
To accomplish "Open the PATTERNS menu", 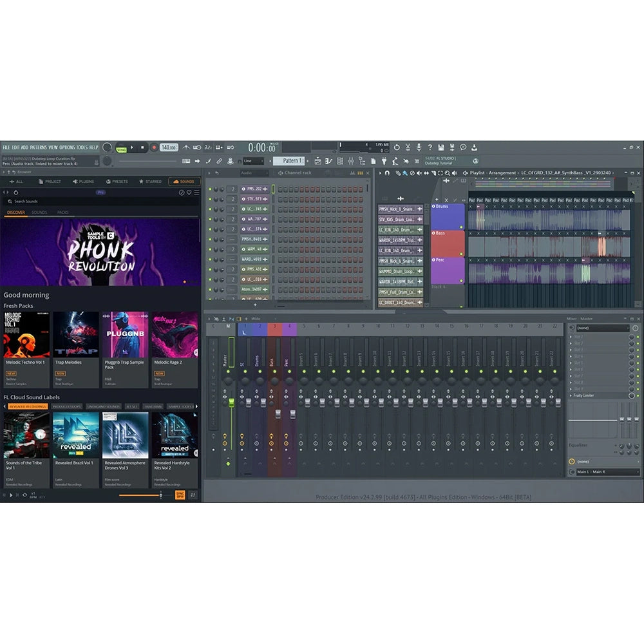I will (38, 147).
